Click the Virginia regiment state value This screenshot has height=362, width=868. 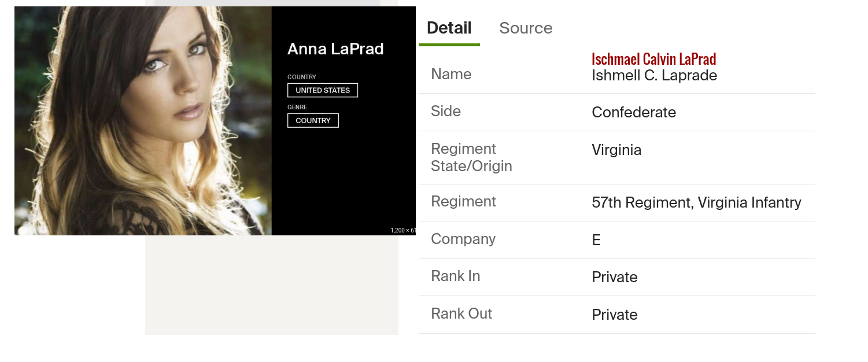click(x=616, y=150)
